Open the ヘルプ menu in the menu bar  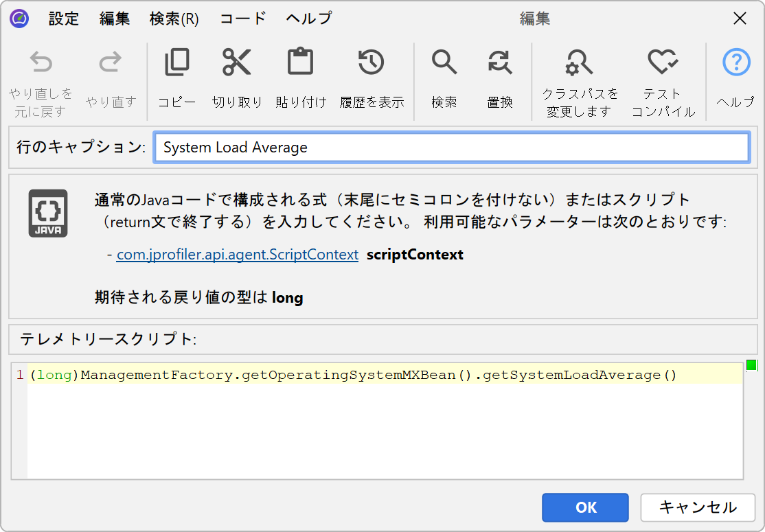coord(308,19)
